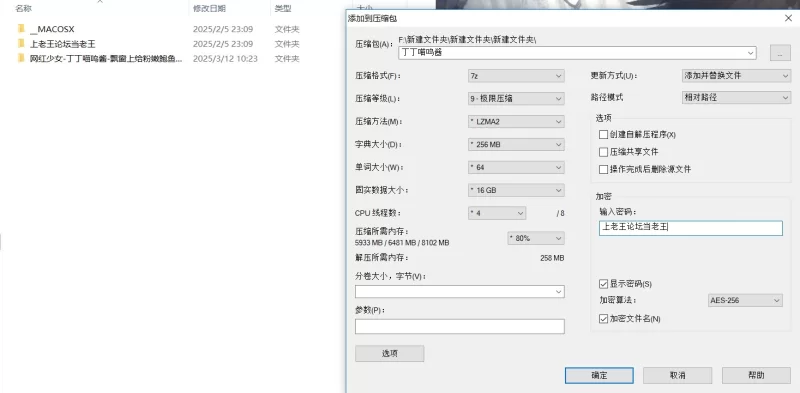
Task: Uncheck 显示密码 checkbox
Action: 604,284
